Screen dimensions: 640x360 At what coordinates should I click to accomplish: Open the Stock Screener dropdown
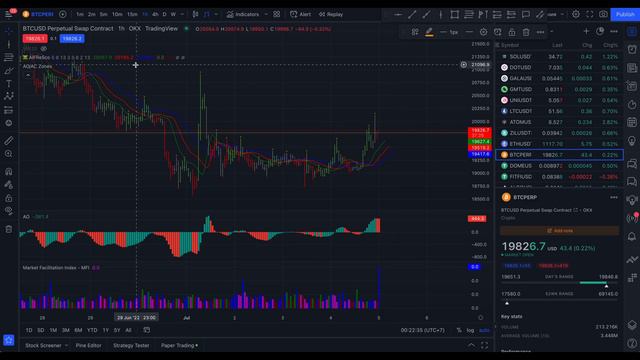(x=46, y=346)
